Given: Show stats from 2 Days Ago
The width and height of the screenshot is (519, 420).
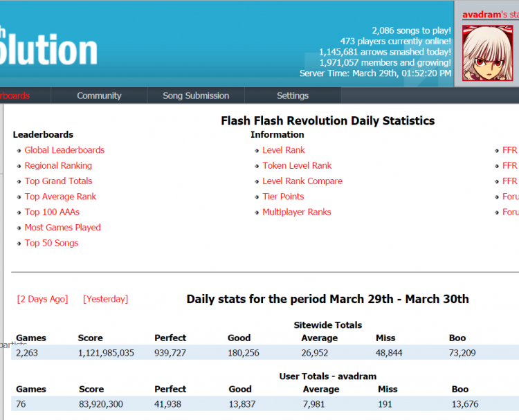Looking at the screenshot, I should click(43, 299).
